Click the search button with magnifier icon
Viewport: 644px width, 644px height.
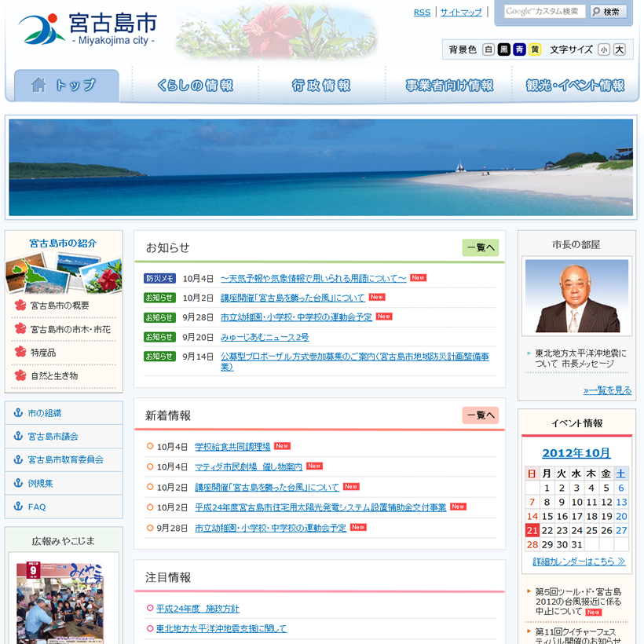(x=608, y=12)
